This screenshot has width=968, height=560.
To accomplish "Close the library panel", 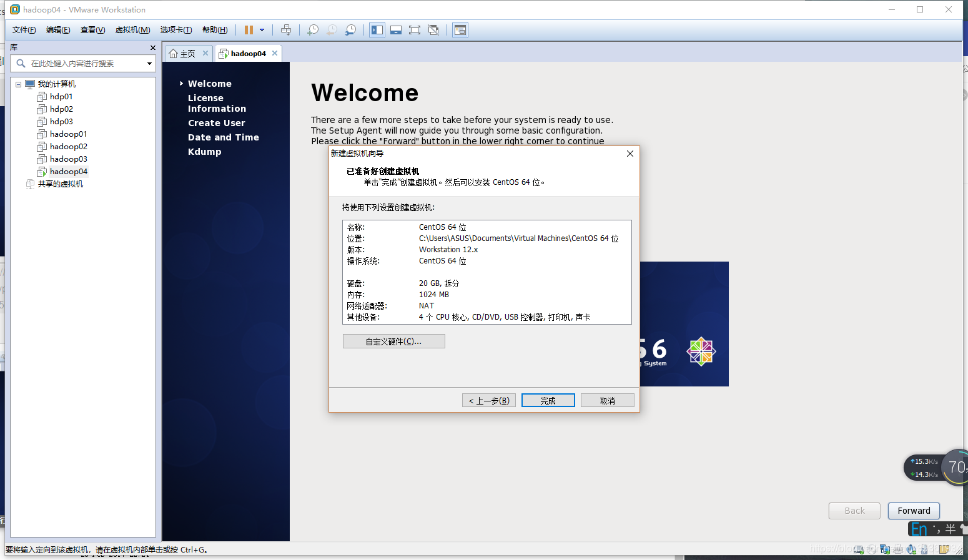I will pos(153,47).
